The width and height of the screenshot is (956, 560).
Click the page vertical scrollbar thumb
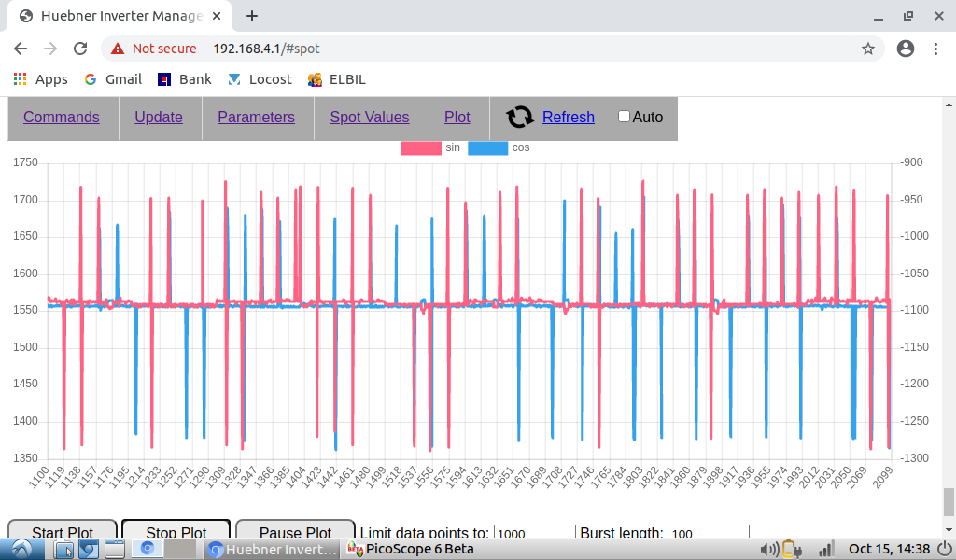[x=949, y=501]
